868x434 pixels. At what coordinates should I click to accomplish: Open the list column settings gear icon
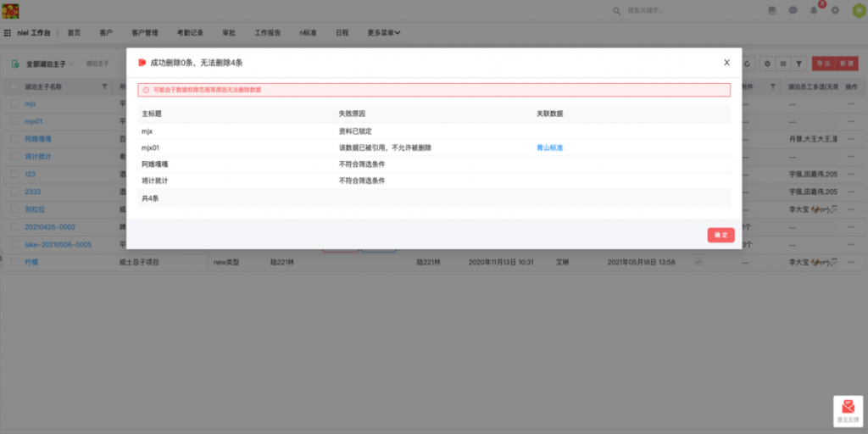[x=767, y=64]
